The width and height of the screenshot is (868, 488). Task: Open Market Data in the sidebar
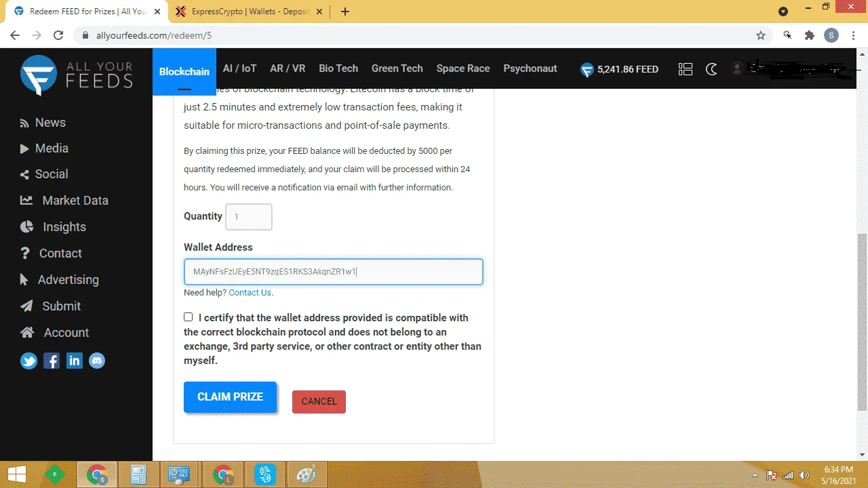(64, 201)
